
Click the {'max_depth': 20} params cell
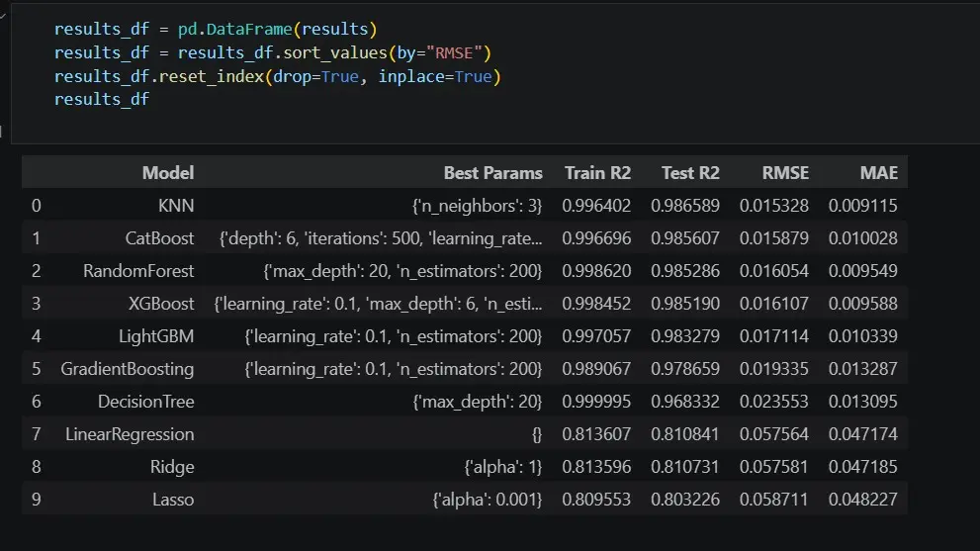click(x=478, y=401)
